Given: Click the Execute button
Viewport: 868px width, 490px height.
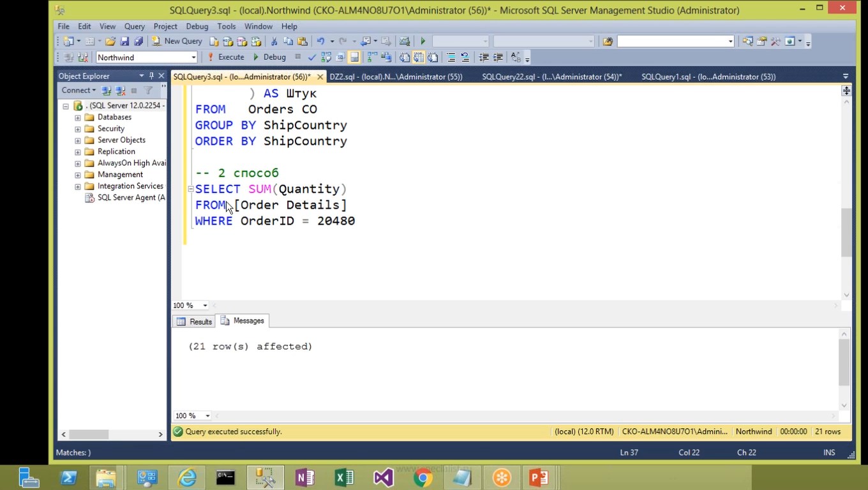Looking at the screenshot, I should coord(225,57).
